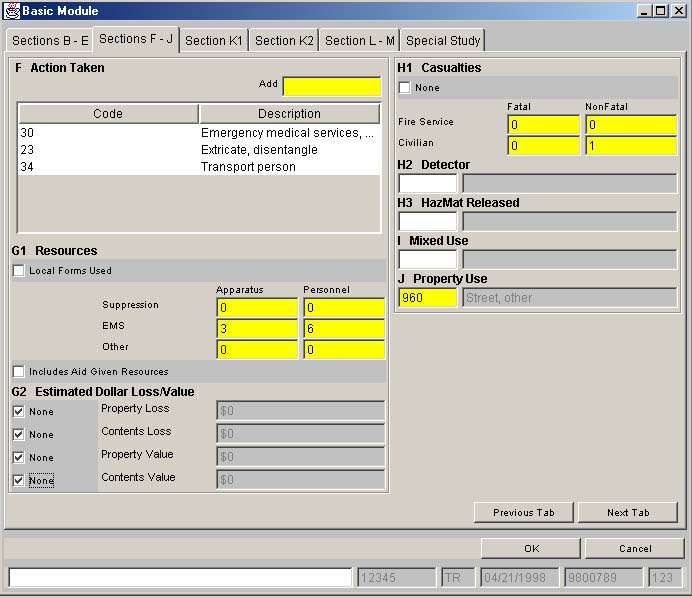The image size is (692, 598).
Task: Enable Includes Aid Given Resources checkbox
Action: tap(19, 371)
